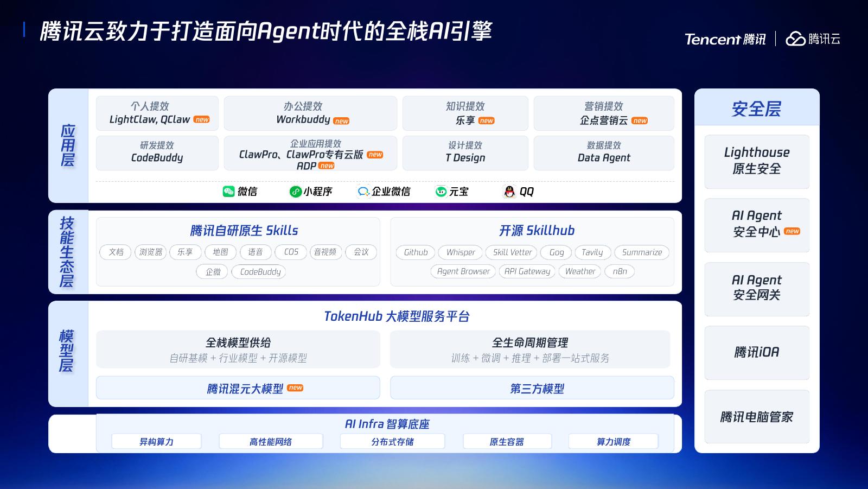Select the 分布式存储 box

tap(392, 441)
